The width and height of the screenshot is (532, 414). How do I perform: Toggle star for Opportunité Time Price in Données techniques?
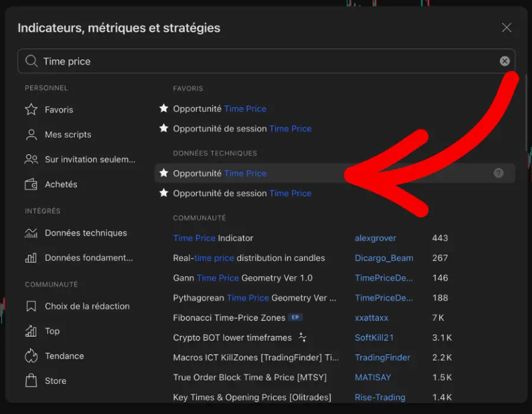coord(164,173)
